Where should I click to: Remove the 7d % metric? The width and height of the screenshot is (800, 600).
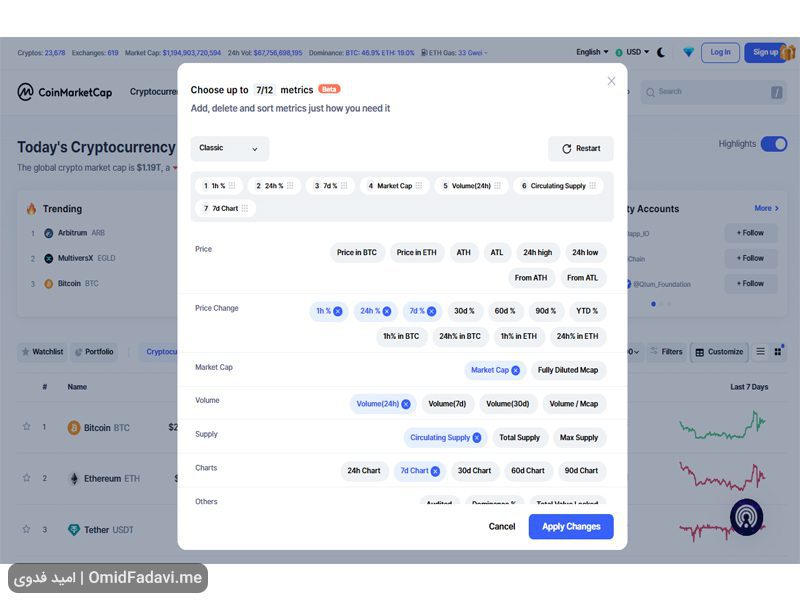[432, 311]
